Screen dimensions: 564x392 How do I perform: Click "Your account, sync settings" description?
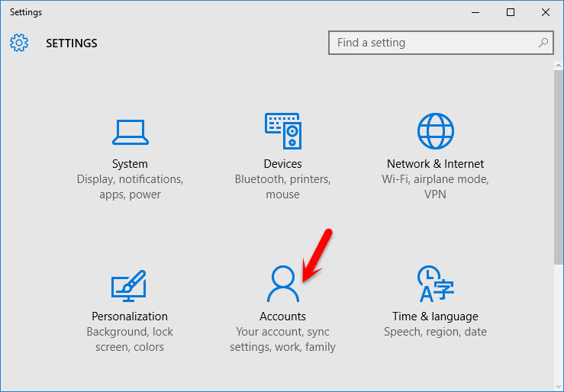(282, 339)
